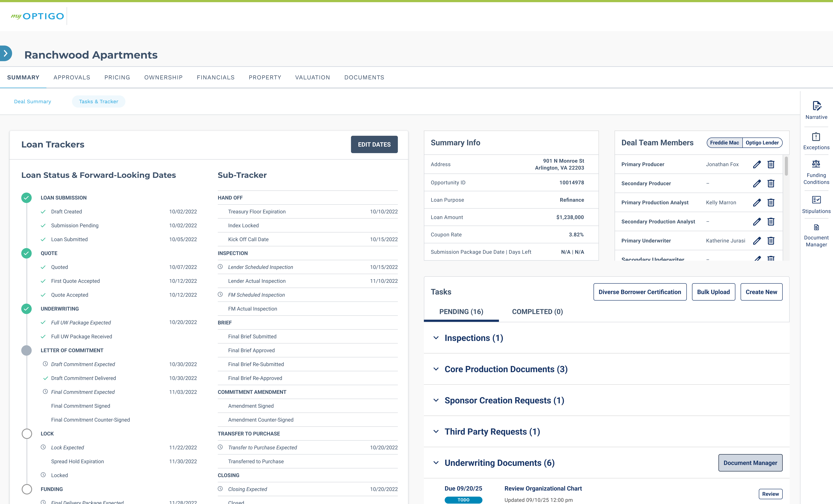Click the Quote completed status circle
Image resolution: width=833 pixels, height=504 pixels.
click(x=26, y=253)
